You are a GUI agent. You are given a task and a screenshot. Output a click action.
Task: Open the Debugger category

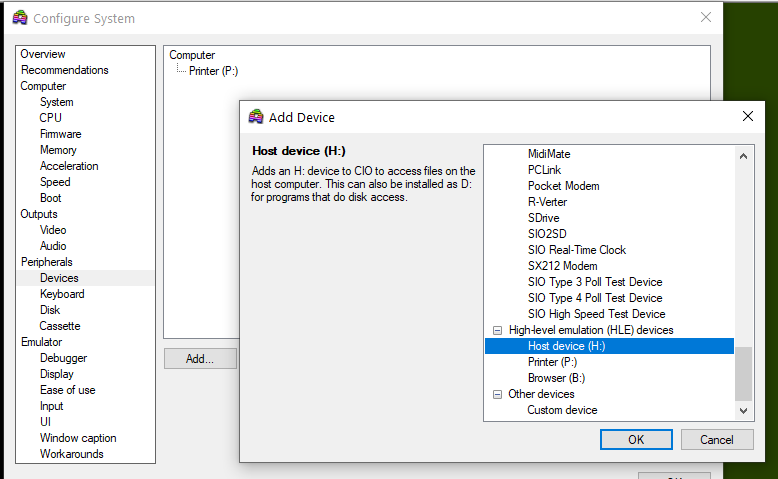click(63, 358)
